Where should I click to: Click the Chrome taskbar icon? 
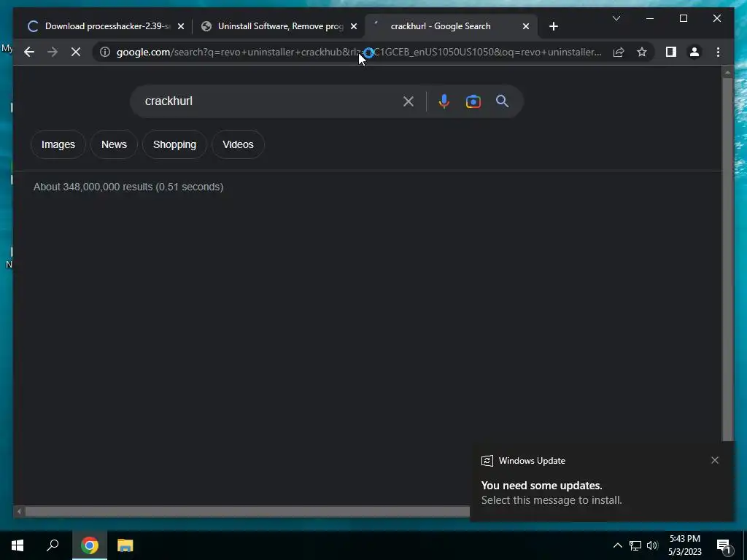tap(90, 545)
